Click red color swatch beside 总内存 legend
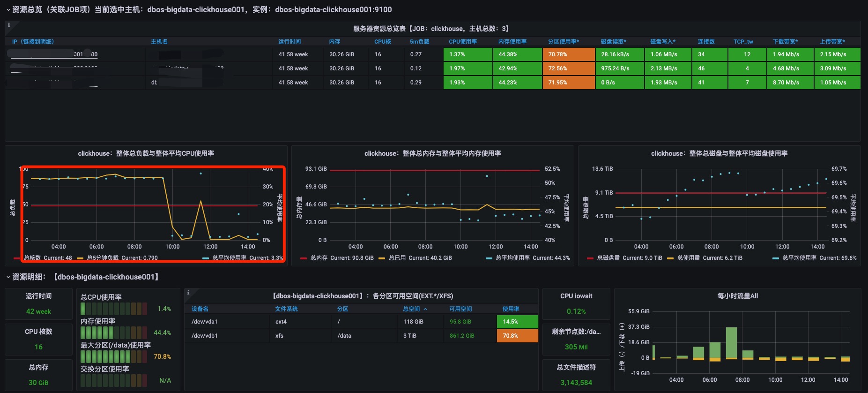The height and width of the screenshot is (393, 868). tap(304, 258)
